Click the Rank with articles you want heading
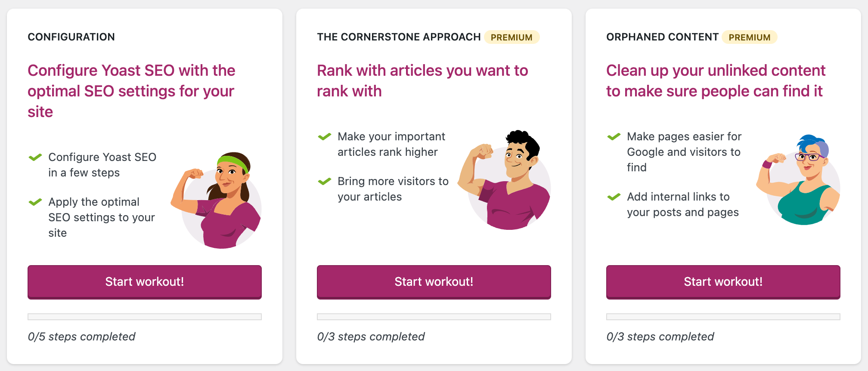 [x=422, y=80]
